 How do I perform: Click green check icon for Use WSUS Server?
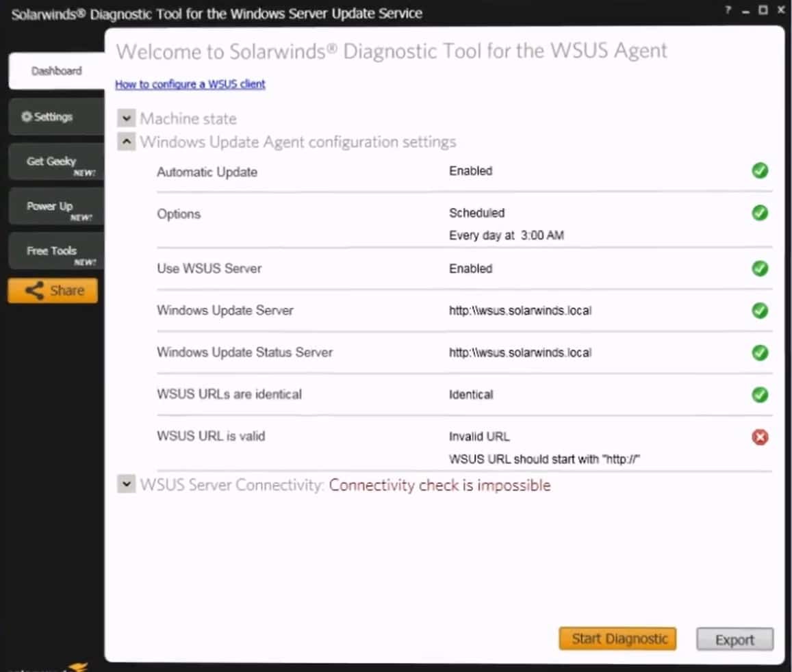point(760,268)
